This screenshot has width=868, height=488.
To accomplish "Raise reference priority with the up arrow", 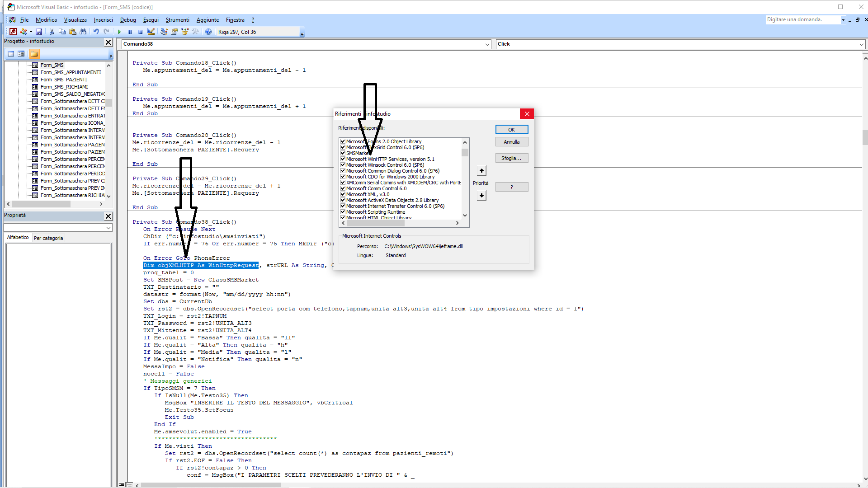I will (x=481, y=170).
